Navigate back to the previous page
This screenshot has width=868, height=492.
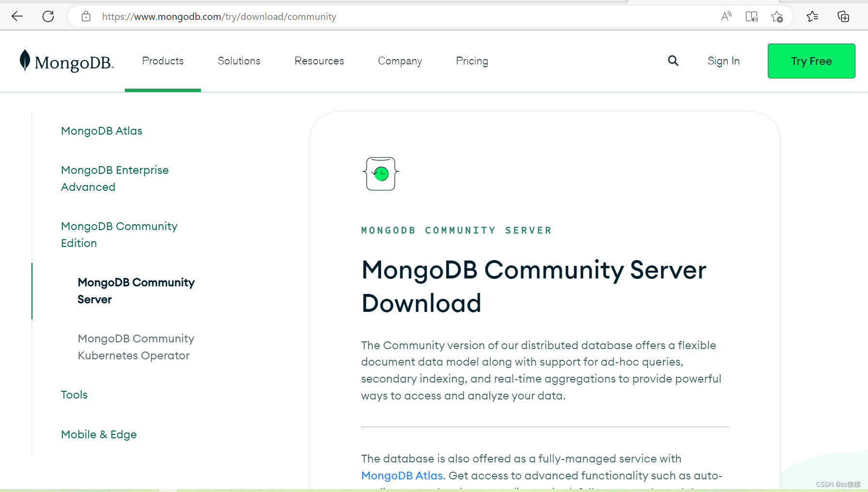click(x=17, y=16)
